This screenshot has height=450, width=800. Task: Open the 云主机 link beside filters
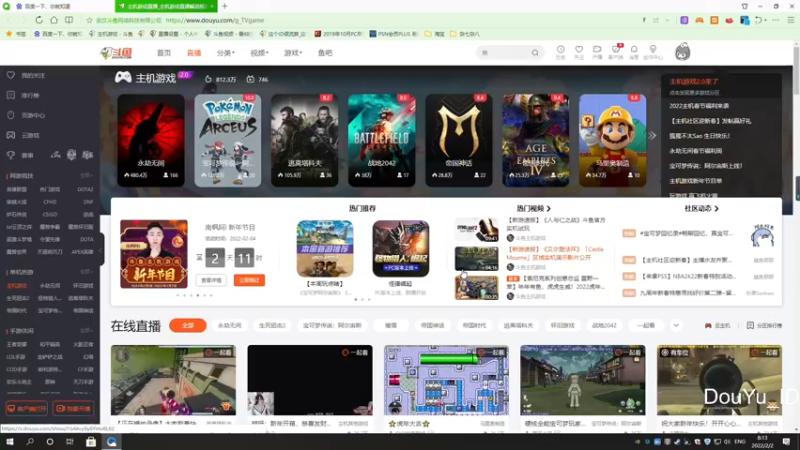(x=717, y=326)
